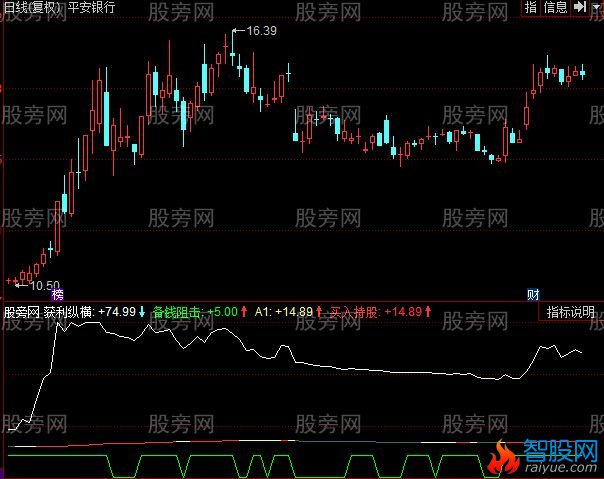
Task: Select the red 买入持股 label
Action: tap(354, 312)
